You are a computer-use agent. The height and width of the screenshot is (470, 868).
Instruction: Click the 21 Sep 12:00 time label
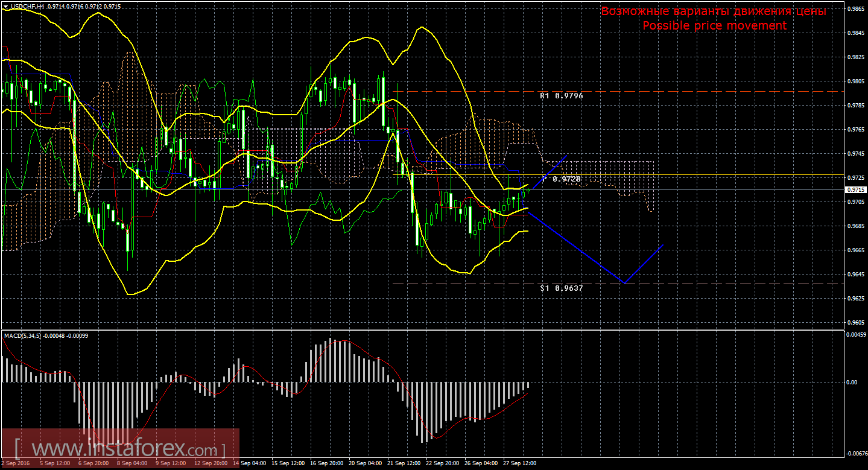(404, 463)
